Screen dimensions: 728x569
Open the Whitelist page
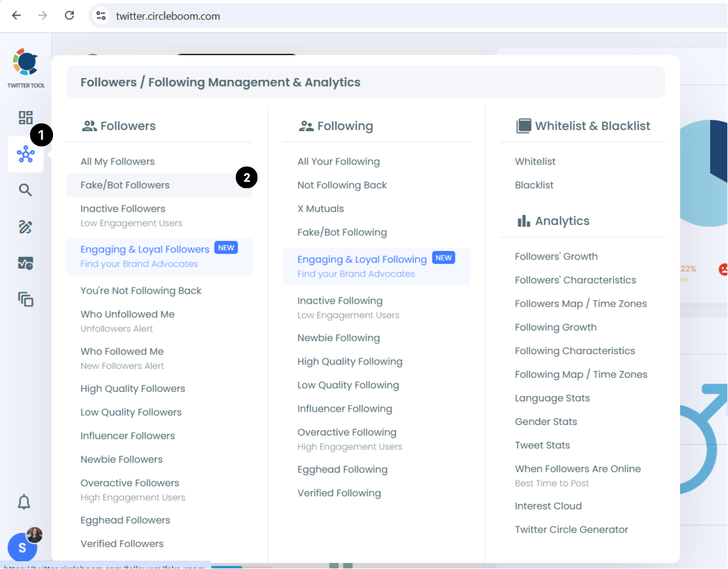point(535,161)
